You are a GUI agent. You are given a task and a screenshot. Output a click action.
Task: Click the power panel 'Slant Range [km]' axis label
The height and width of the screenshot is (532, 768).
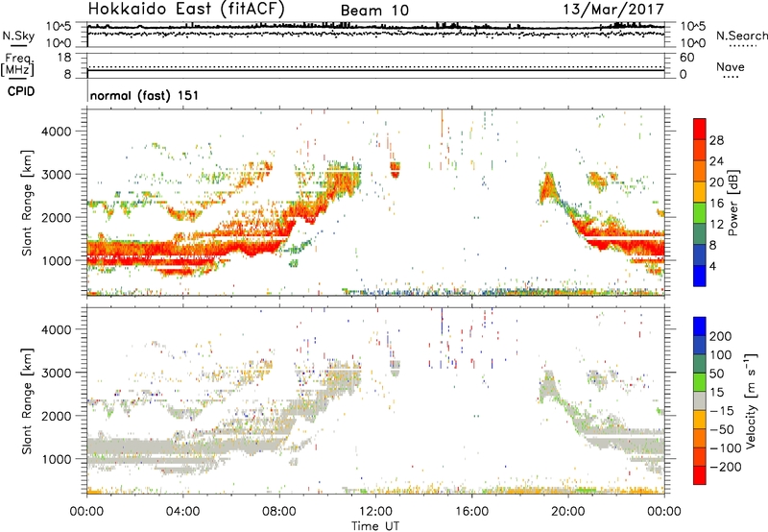point(27,203)
